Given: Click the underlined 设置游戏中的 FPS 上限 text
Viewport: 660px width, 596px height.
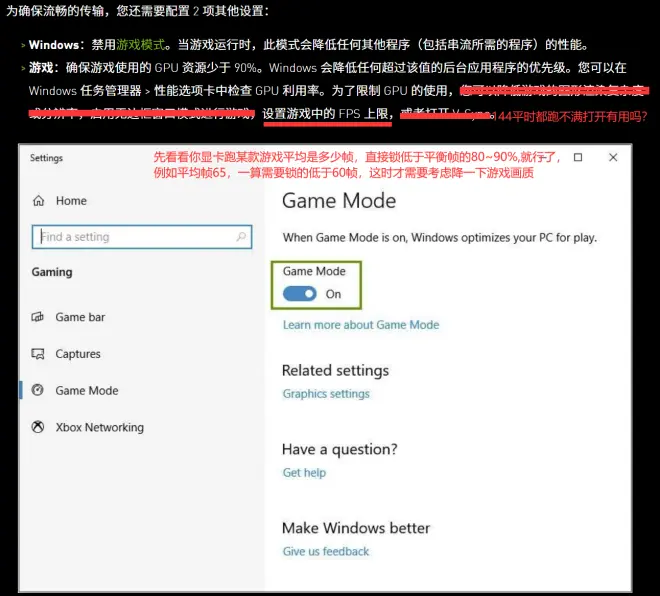Looking at the screenshot, I should pos(327,114).
